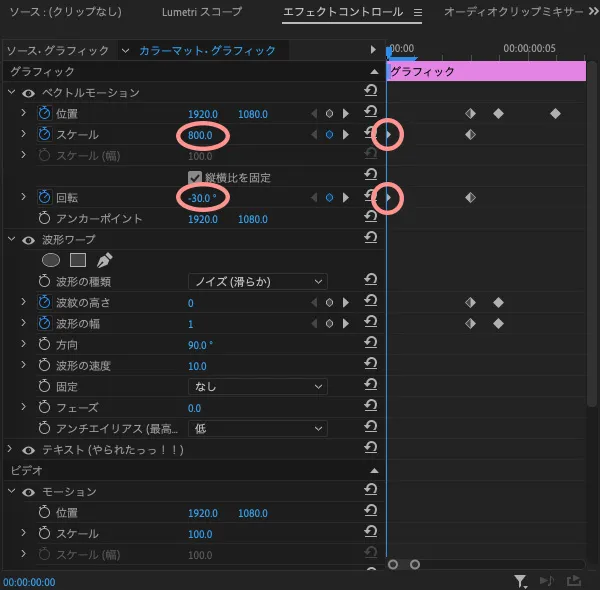Select the rectangle mask tool under 波形ワープ
The image size is (600, 590).
point(77,260)
